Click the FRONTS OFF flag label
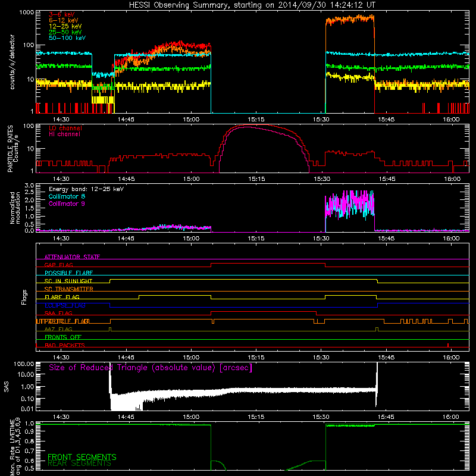The image size is (476, 476). (63, 337)
